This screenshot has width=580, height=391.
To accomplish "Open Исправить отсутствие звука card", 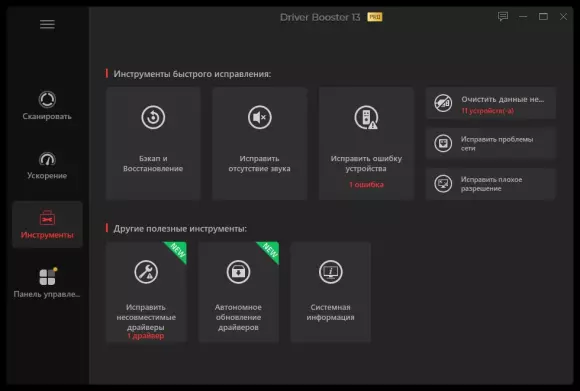I will tap(260, 144).
